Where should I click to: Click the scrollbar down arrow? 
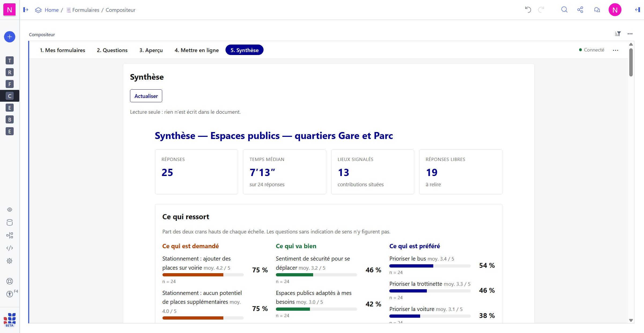(x=631, y=320)
